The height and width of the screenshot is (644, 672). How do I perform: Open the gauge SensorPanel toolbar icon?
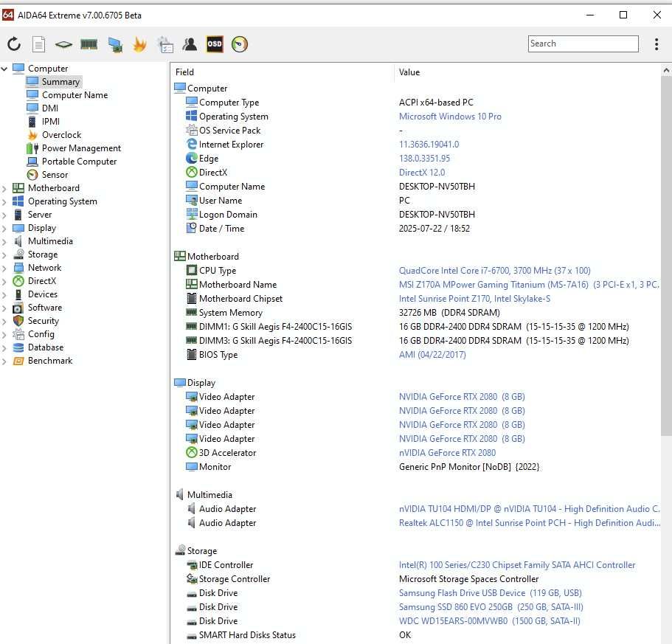point(240,44)
